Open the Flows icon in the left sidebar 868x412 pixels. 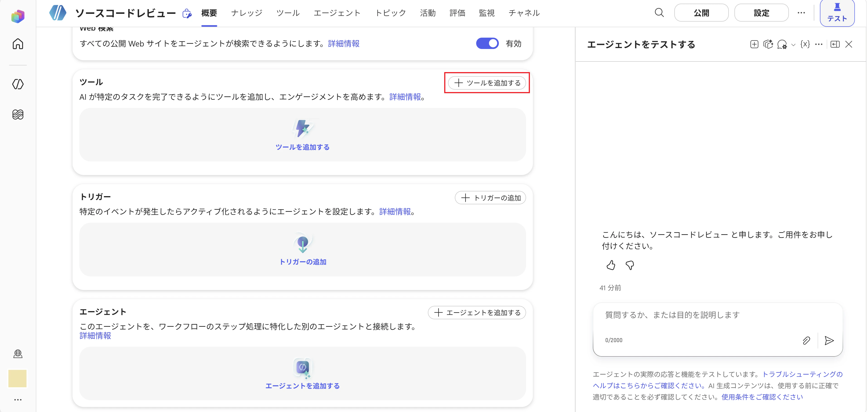click(18, 115)
